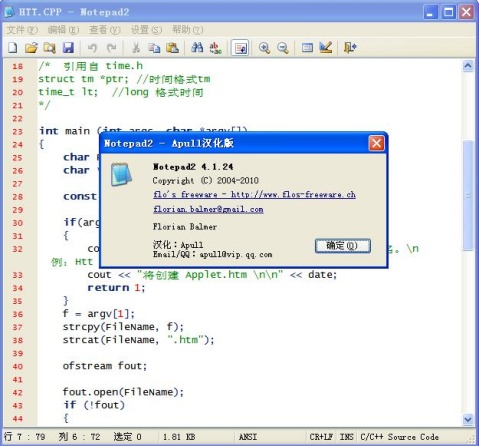Save the file with floppy disk icon
The image size is (479, 446).
tap(68, 48)
